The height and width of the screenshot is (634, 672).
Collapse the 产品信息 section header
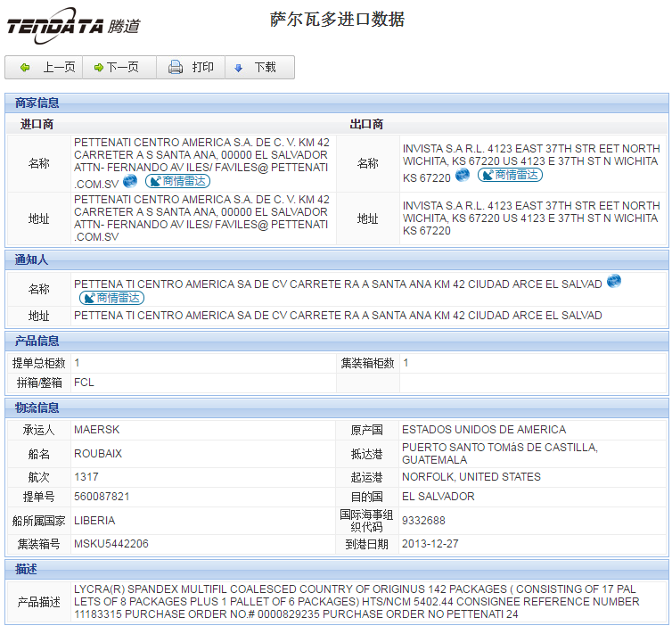pos(37,341)
